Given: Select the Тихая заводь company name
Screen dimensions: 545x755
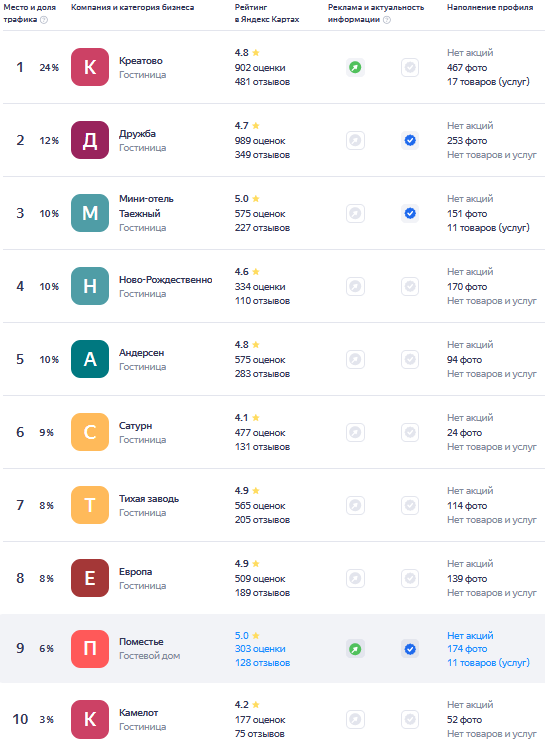Looking at the screenshot, I should pos(149,499).
